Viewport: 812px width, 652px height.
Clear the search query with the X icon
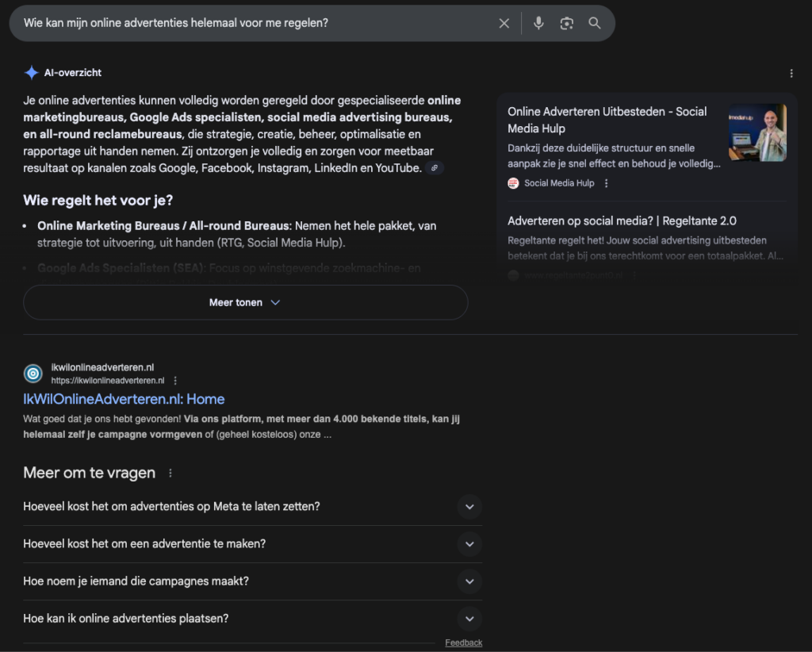pyautogui.click(x=504, y=23)
